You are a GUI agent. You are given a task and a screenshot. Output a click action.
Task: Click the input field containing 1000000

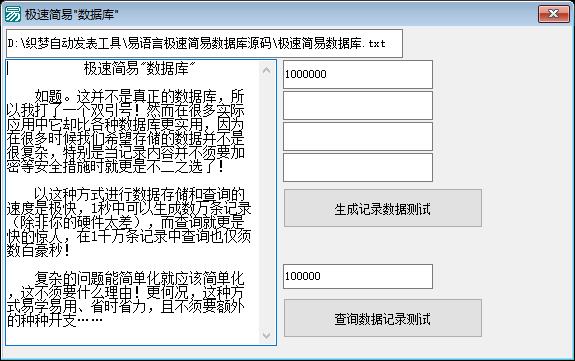point(358,74)
